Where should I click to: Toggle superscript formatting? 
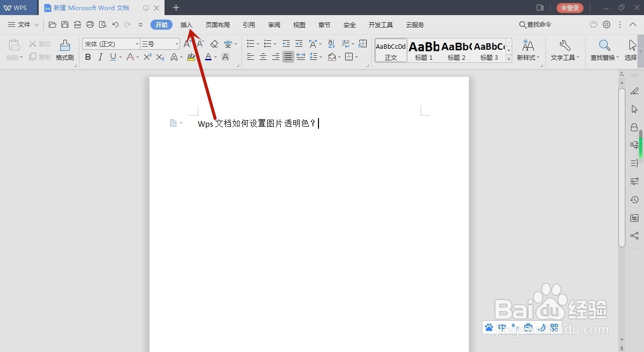(x=147, y=57)
